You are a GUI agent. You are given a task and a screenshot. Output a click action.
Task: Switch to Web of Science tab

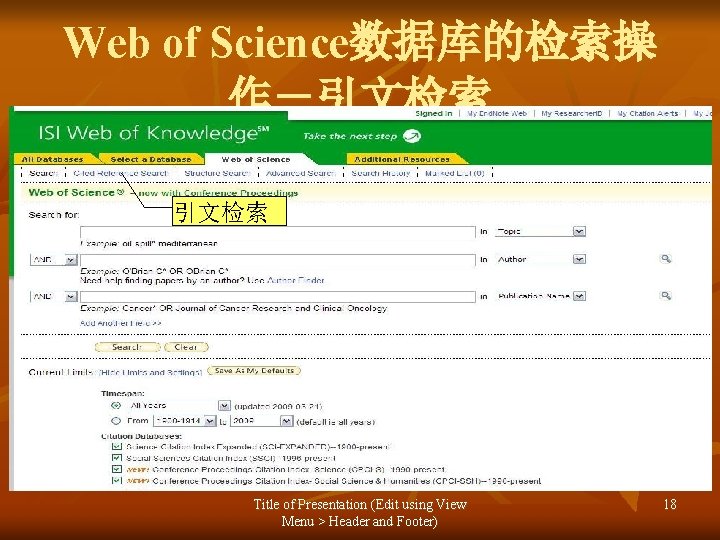(256, 159)
